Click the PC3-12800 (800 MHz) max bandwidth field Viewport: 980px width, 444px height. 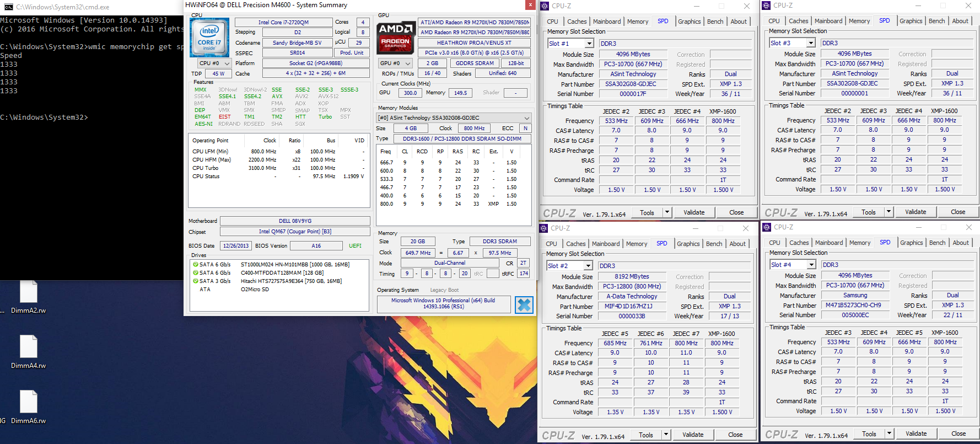click(631, 287)
